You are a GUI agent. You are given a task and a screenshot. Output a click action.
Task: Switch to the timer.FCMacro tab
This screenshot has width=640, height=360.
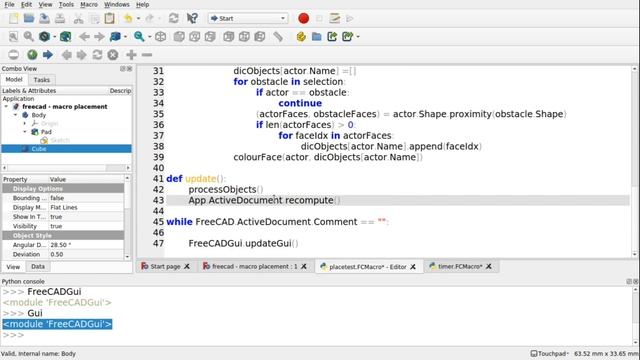click(x=460, y=266)
